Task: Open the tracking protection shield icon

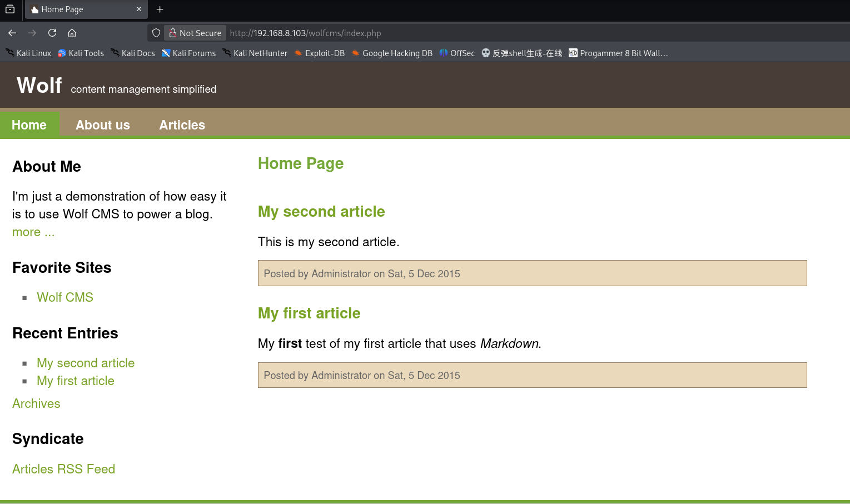Action: (156, 33)
